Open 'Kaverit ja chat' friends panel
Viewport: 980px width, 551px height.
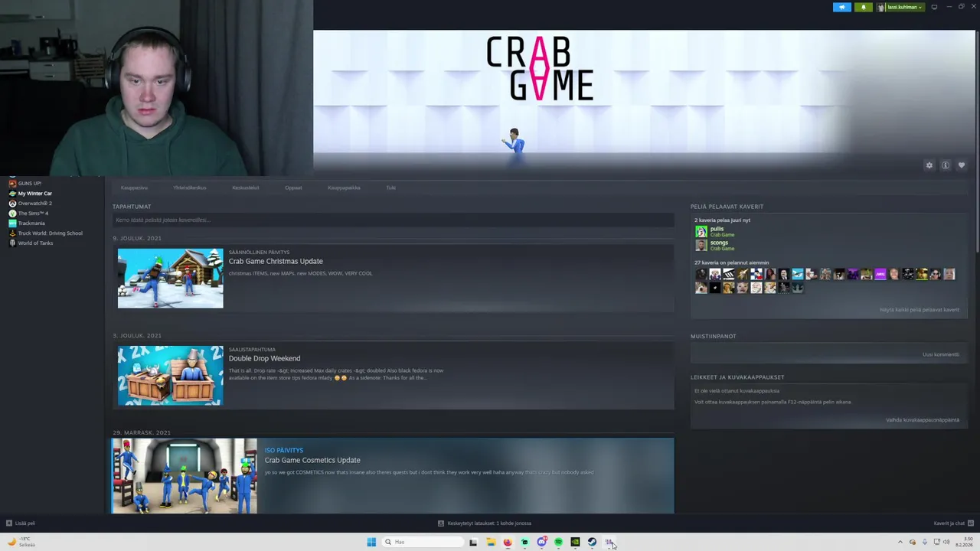953,523
